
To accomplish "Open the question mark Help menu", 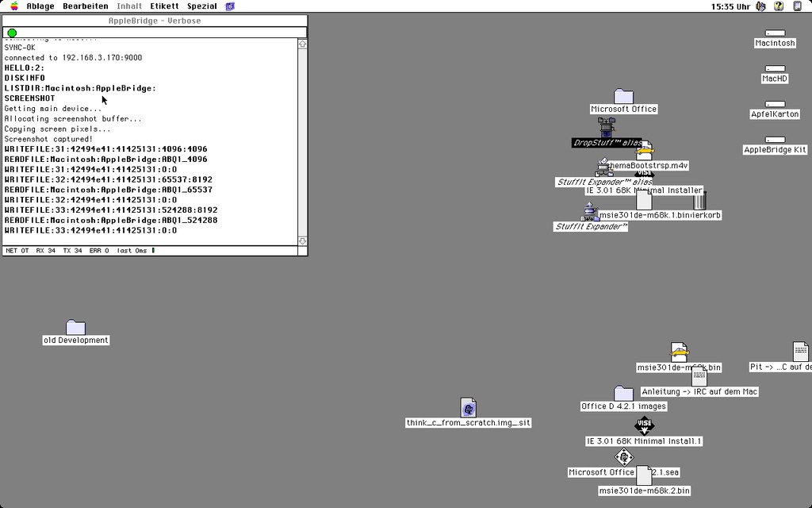I will 779,6.
